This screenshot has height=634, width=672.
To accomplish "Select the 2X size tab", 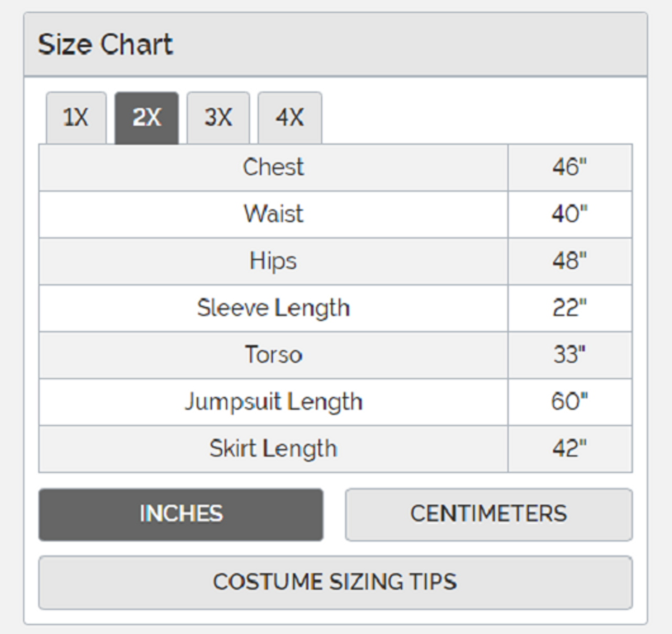I will coord(146,117).
